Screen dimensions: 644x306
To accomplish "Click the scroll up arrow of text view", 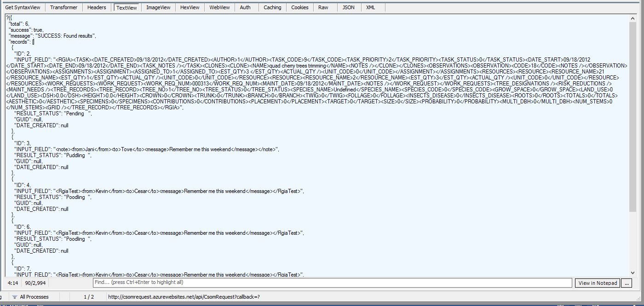I will click(633, 19).
